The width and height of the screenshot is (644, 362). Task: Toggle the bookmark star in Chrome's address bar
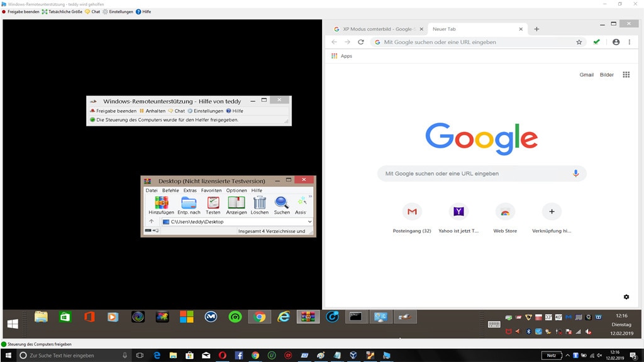pos(579,42)
